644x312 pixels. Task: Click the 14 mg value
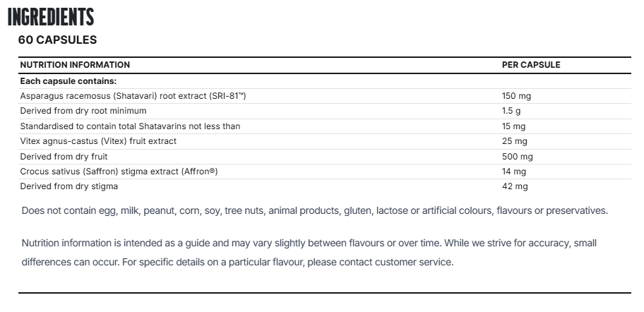coord(514,172)
